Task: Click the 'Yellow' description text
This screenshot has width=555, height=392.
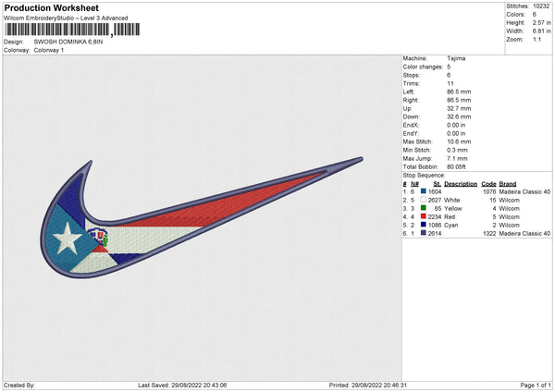Action: coord(452,209)
